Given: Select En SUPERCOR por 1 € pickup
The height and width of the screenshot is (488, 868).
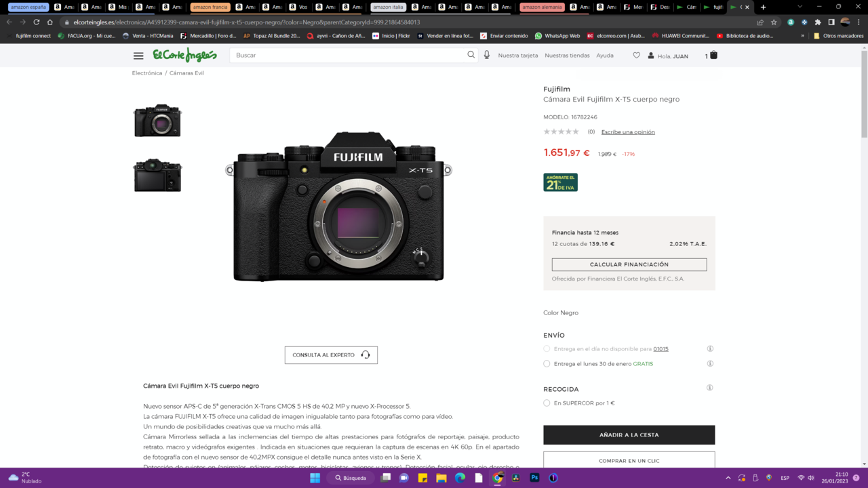Looking at the screenshot, I should 547,403.
